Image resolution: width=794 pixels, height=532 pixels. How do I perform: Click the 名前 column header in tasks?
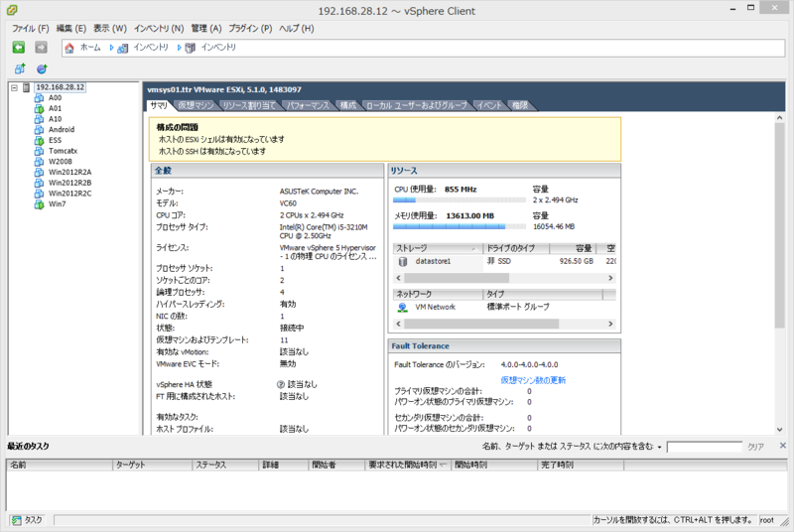pos(60,465)
